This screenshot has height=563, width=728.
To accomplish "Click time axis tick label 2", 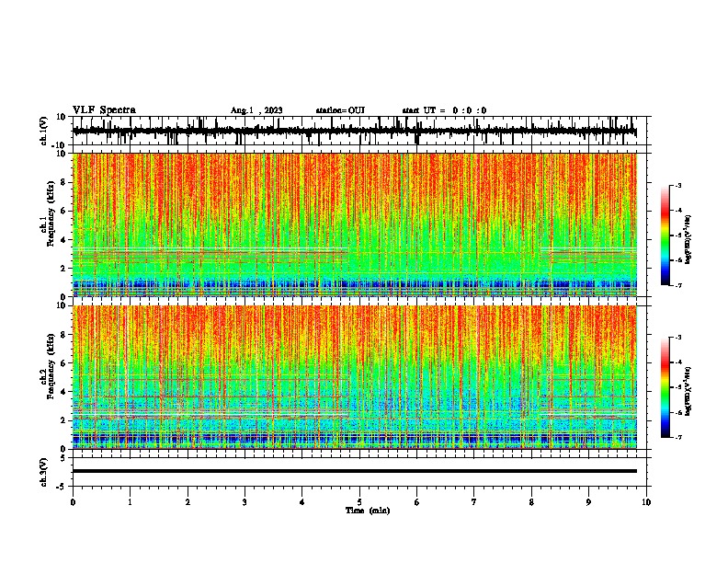I will tap(188, 502).
